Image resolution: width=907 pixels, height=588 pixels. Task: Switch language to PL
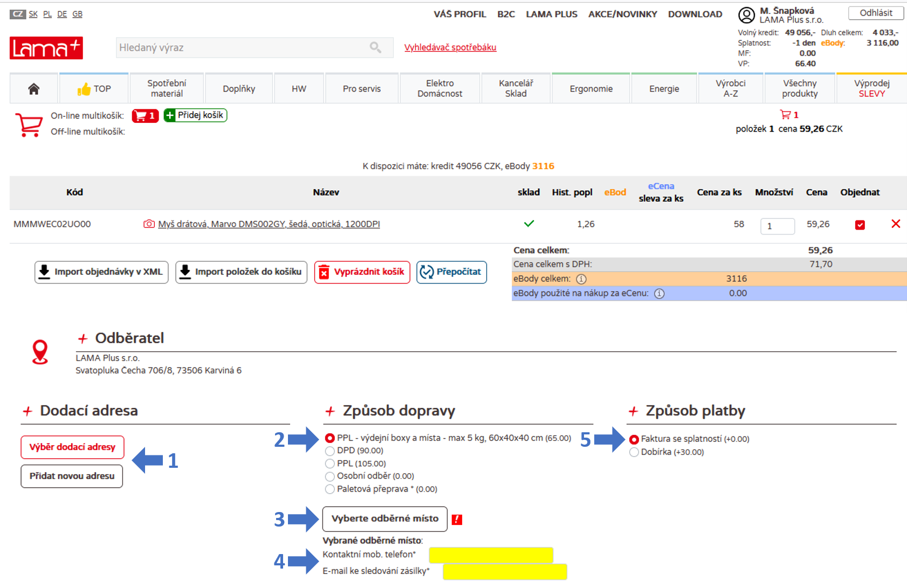tap(47, 14)
